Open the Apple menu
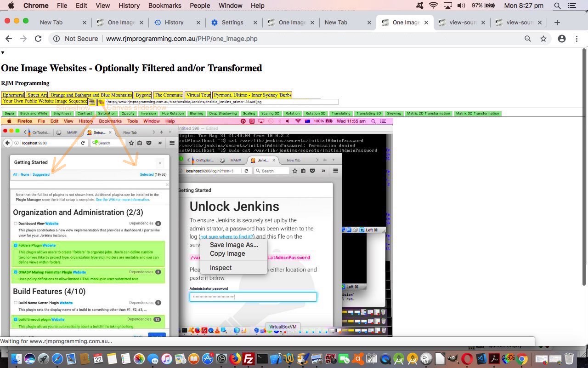This screenshot has width=588, height=368. [11, 6]
